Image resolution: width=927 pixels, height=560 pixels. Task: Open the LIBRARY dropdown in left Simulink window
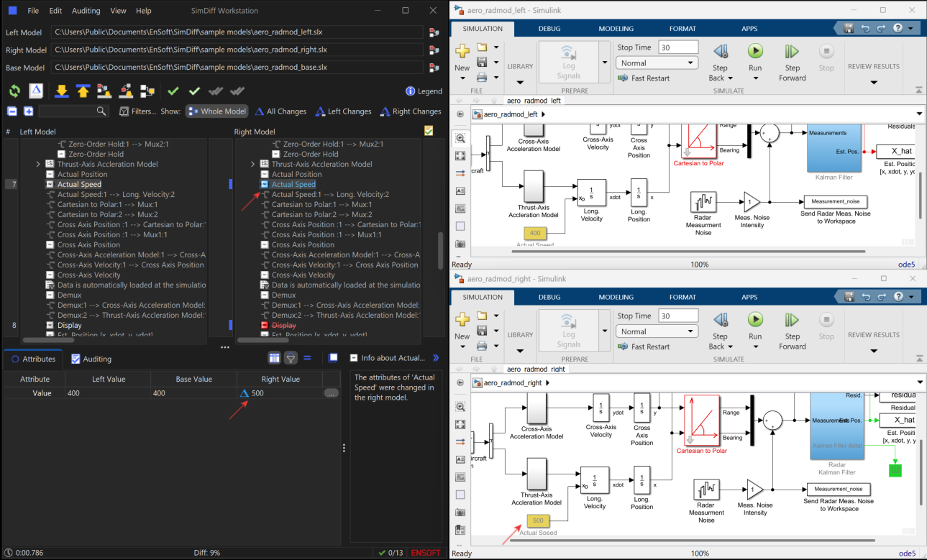pos(520,82)
